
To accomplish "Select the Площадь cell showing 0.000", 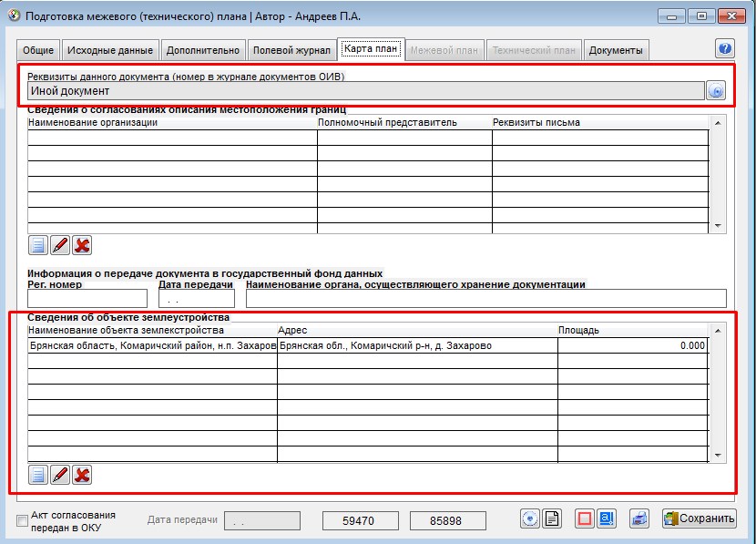I will 633,345.
